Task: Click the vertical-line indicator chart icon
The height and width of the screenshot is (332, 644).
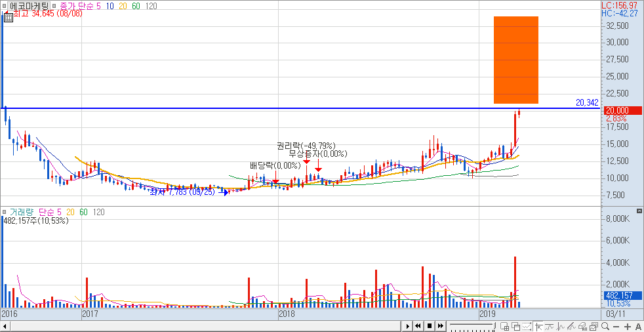Action: 560,327
